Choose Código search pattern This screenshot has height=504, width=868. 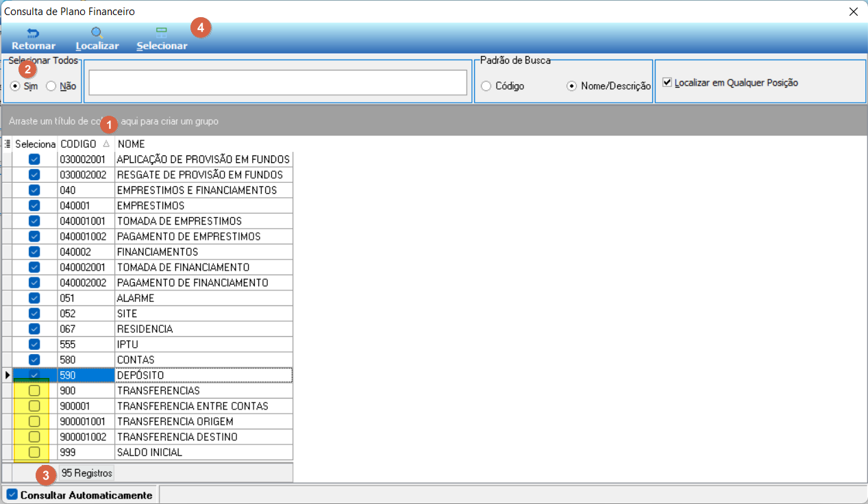tap(486, 86)
